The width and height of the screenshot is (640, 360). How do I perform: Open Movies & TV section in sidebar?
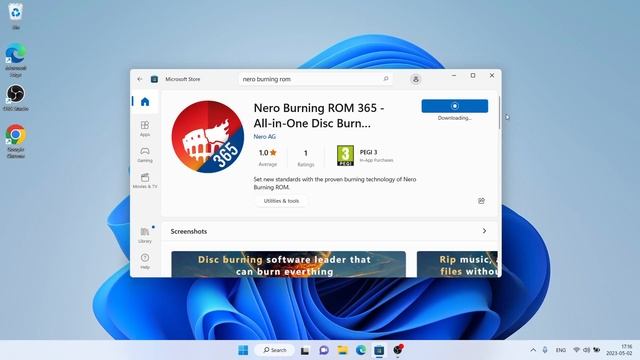point(145,180)
